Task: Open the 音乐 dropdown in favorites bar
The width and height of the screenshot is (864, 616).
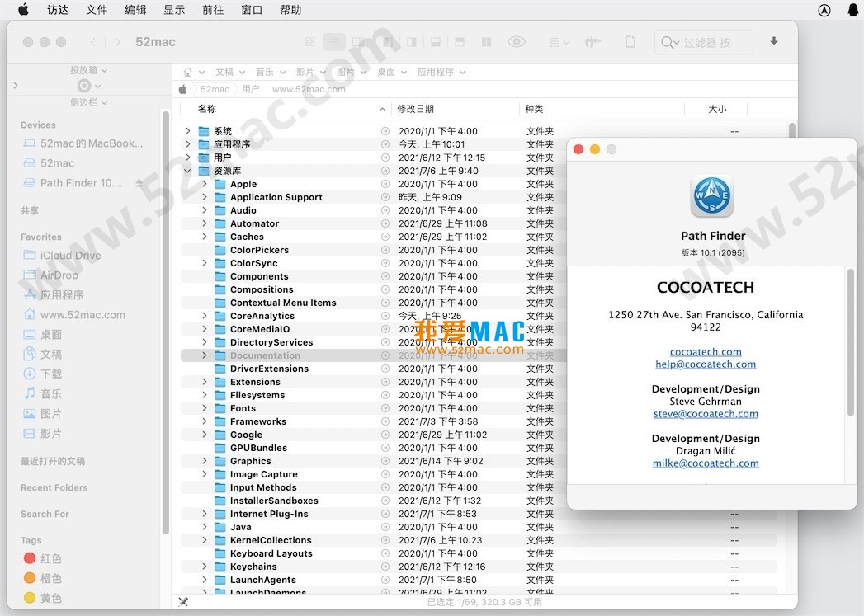Action: (271, 72)
